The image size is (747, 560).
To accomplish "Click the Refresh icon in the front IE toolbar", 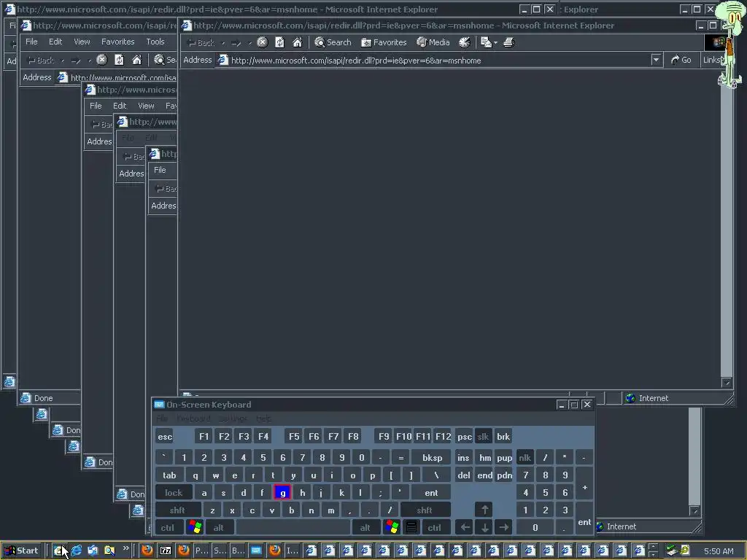I will click(x=279, y=42).
